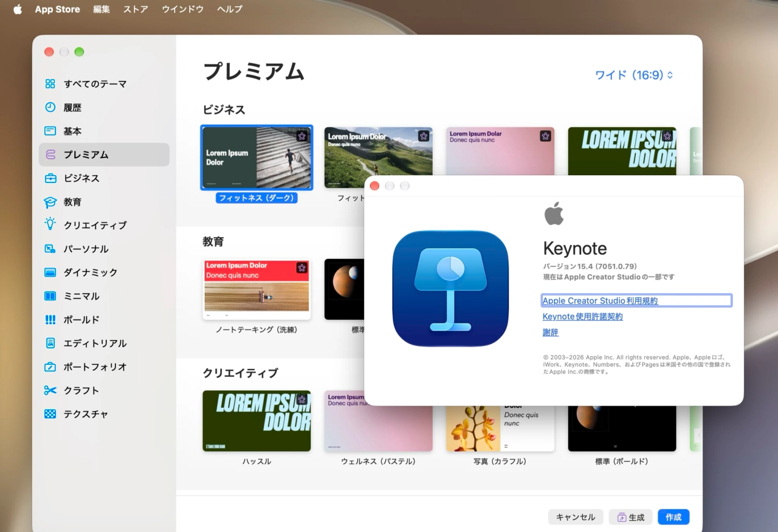Click the Keynote app icon in About window
Viewport: 778px width, 532px height.
[450, 289]
